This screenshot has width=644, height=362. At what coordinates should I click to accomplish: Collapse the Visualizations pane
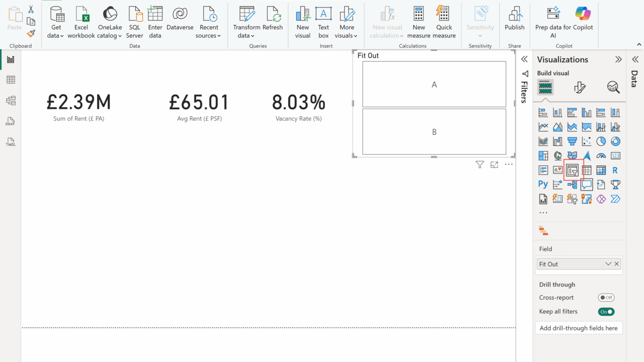pyautogui.click(x=618, y=59)
